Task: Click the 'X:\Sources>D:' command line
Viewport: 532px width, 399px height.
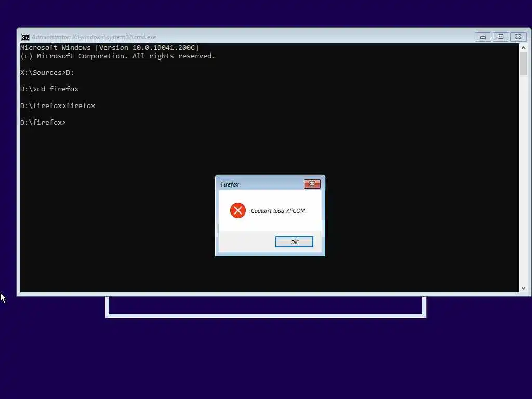Action: click(x=47, y=72)
